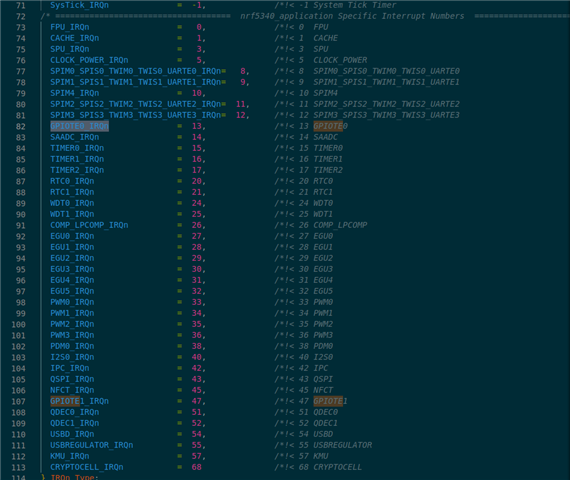Click the nrf5340_application section comment

click(x=352, y=16)
